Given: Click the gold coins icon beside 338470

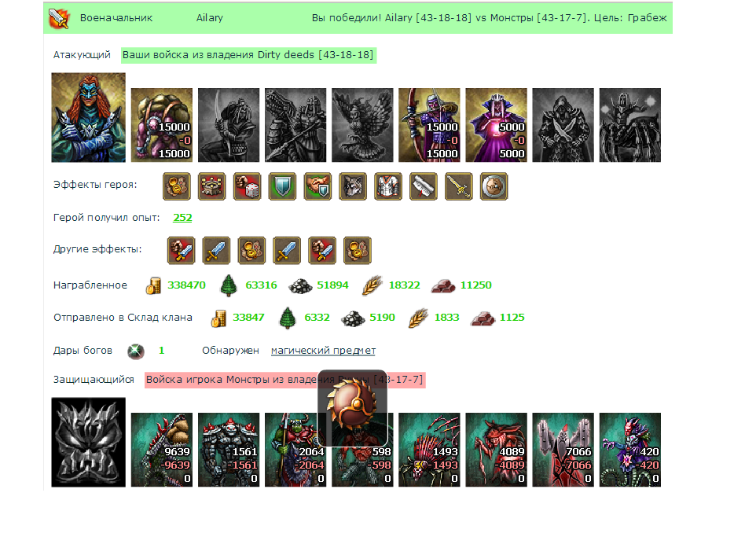Looking at the screenshot, I should 153,285.
